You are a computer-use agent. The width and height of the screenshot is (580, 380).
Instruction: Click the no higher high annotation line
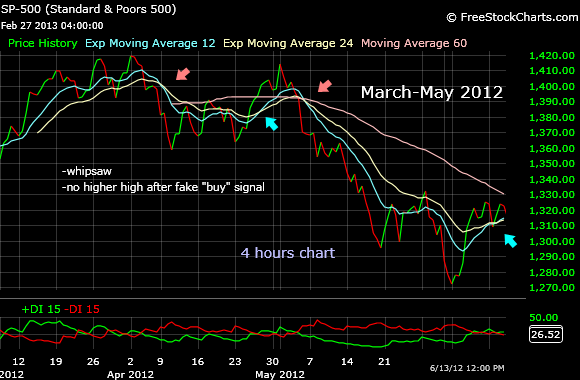point(163,187)
